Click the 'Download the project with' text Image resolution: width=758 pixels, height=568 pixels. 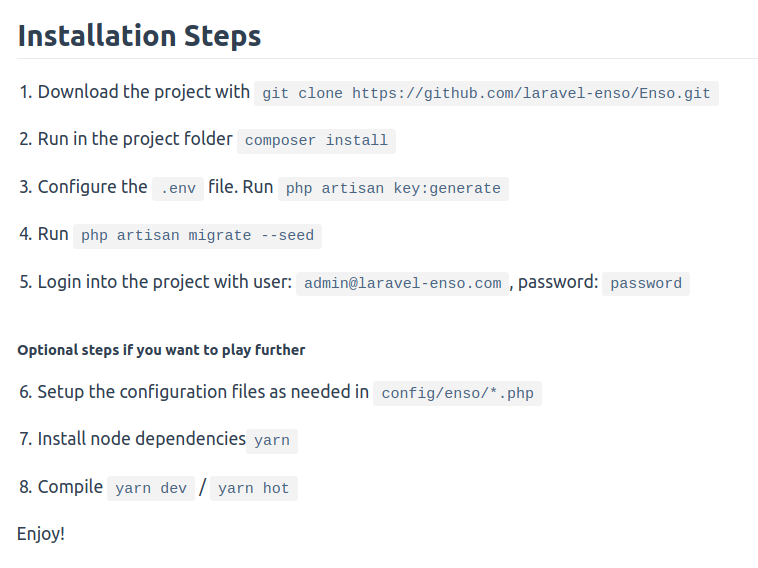pyautogui.click(x=144, y=92)
